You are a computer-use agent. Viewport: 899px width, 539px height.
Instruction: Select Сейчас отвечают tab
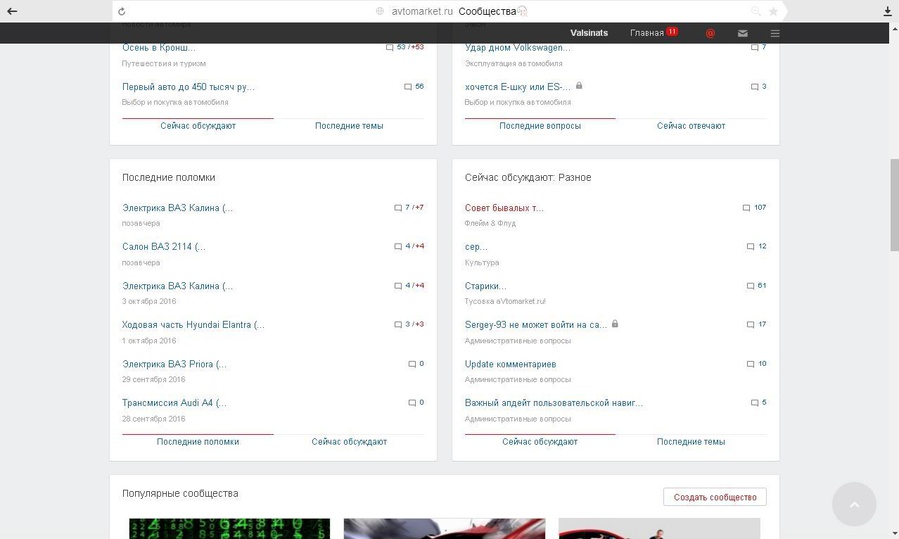(691, 126)
